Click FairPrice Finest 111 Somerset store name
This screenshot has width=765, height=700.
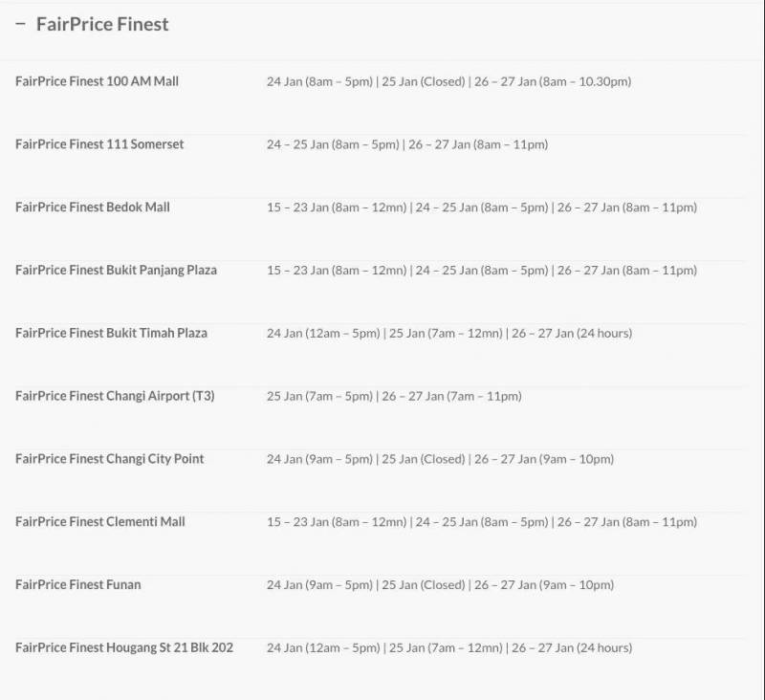99,144
